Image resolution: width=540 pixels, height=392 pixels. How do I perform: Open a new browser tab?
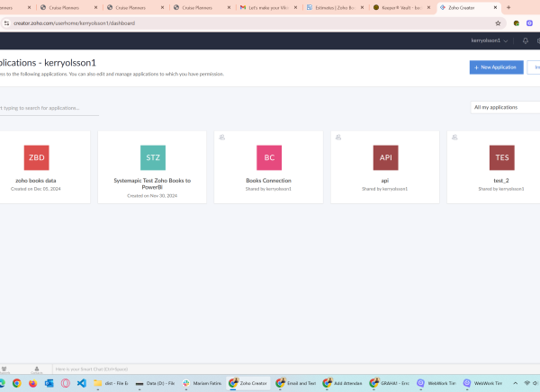(x=508, y=7)
